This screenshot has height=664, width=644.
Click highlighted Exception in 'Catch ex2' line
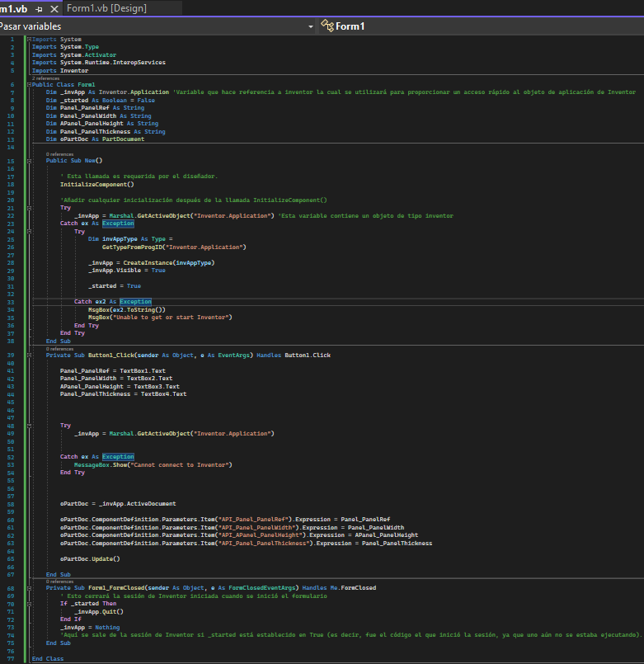135,302
